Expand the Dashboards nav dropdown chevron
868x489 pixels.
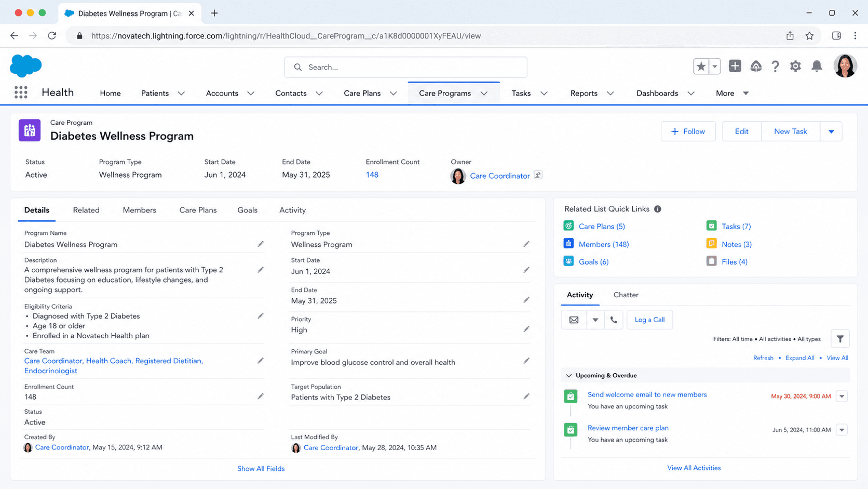tap(691, 94)
